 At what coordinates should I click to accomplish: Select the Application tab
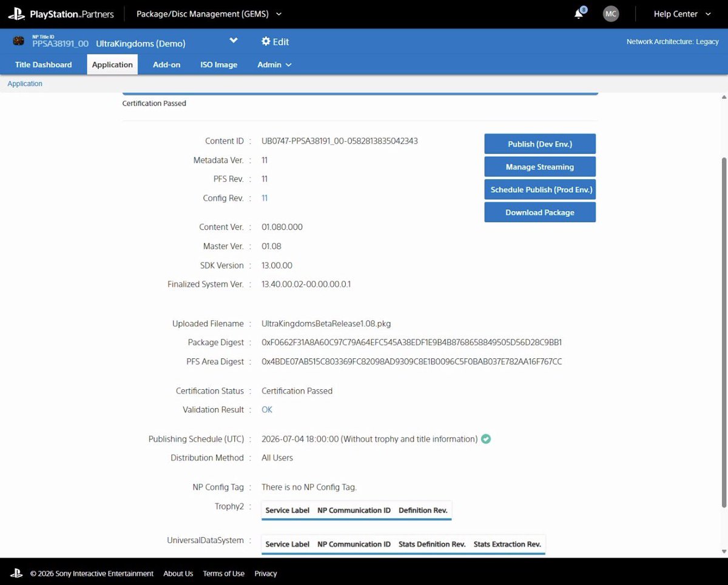(112, 65)
